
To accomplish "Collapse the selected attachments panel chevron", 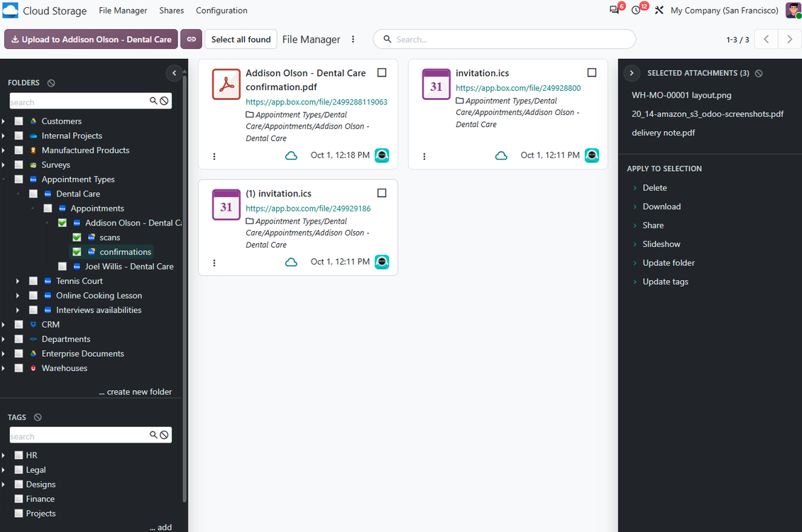I will coord(632,73).
